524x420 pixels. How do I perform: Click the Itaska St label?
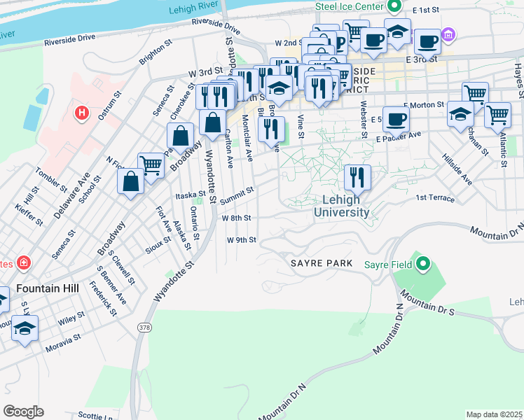pyautogui.click(x=191, y=195)
